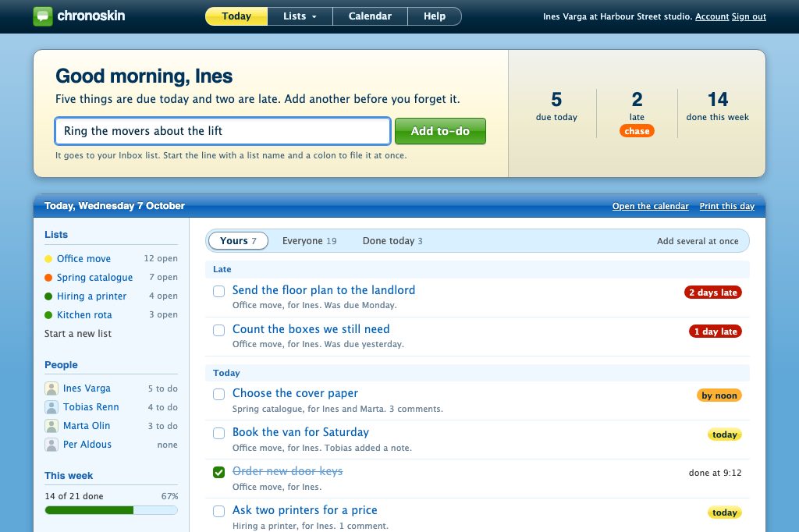
Task: Open the struck-through Order new door keys
Action: 287,471
